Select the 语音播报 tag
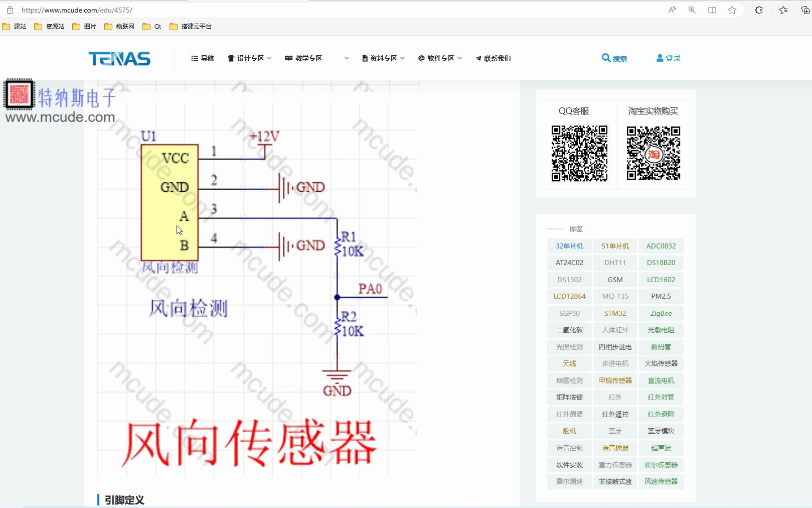The width and height of the screenshot is (812, 508). click(x=615, y=448)
